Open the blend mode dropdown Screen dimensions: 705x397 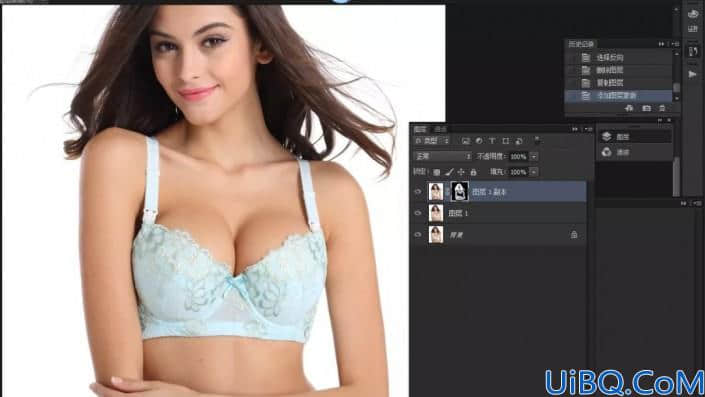click(442, 156)
